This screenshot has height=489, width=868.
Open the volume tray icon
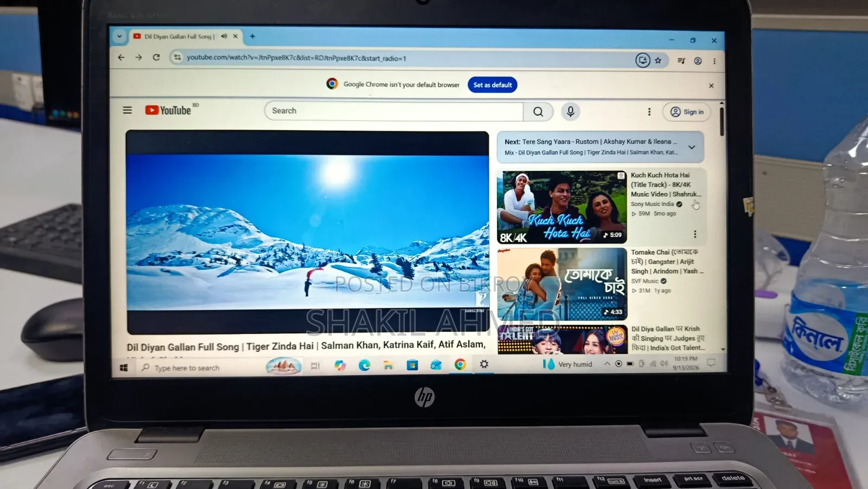[664, 363]
